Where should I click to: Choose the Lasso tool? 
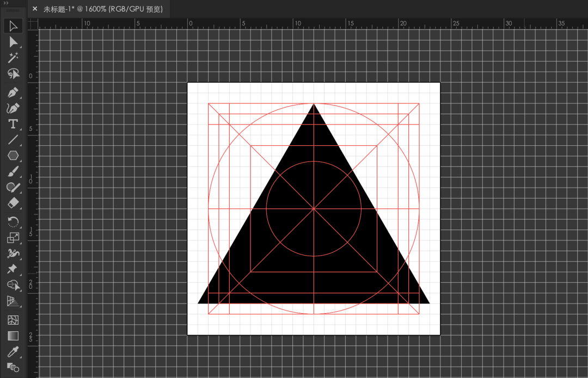[13, 73]
